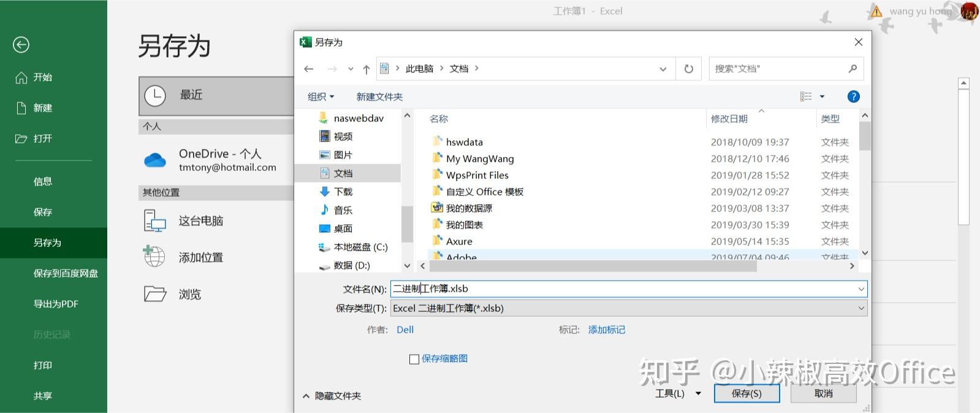Choose 保存到百度网盘 option
This screenshot has height=413, width=980.
click(66, 273)
